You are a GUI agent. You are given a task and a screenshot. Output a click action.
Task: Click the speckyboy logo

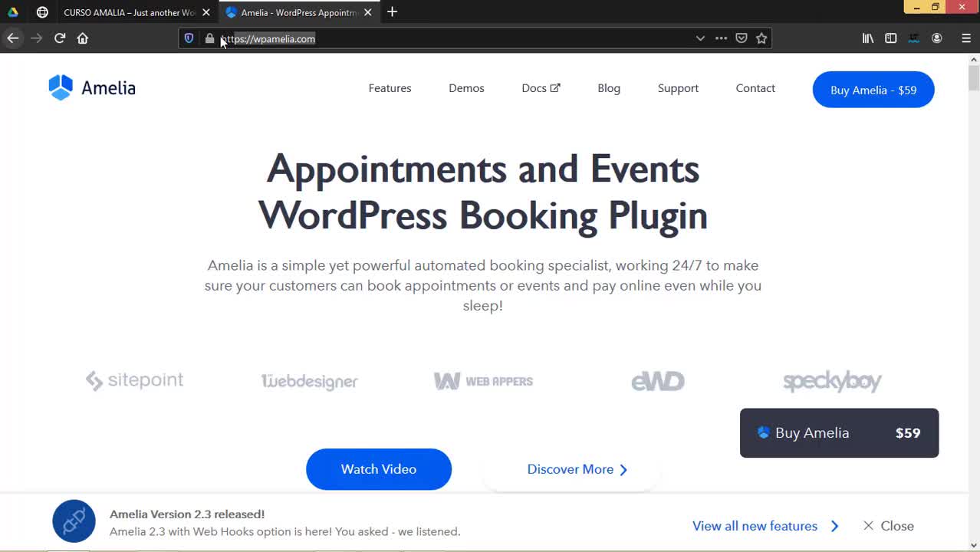click(x=832, y=381)
